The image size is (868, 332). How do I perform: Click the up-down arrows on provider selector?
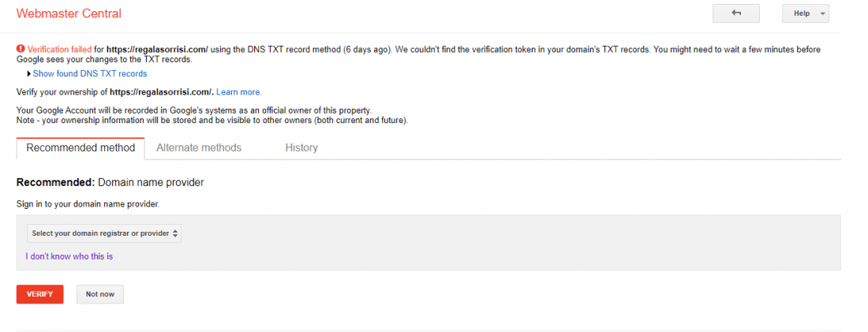tap(175, 233)
